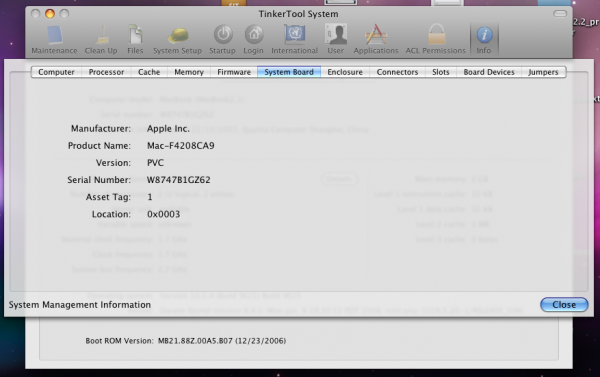Select the Files toolbar icon

tap(135, 40)
